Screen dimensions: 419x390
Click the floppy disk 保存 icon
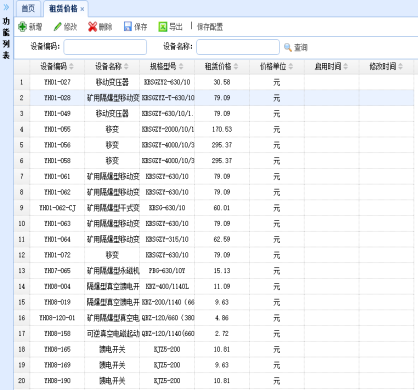point(128,27)
